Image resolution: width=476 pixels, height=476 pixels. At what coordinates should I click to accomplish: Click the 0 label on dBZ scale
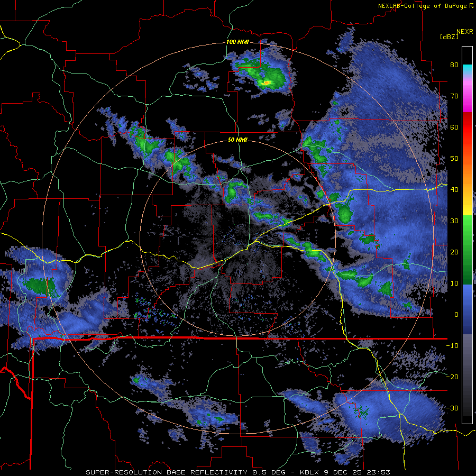pyautogui.click(x=456, y=315)
